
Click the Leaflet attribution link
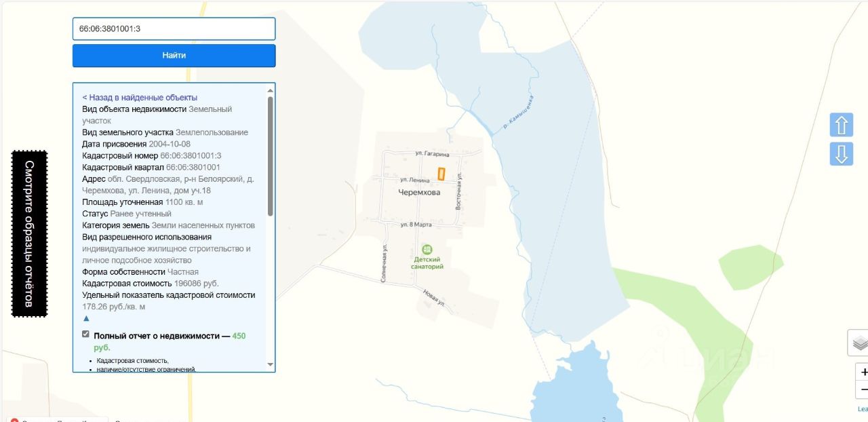click(x=863, y=409)
